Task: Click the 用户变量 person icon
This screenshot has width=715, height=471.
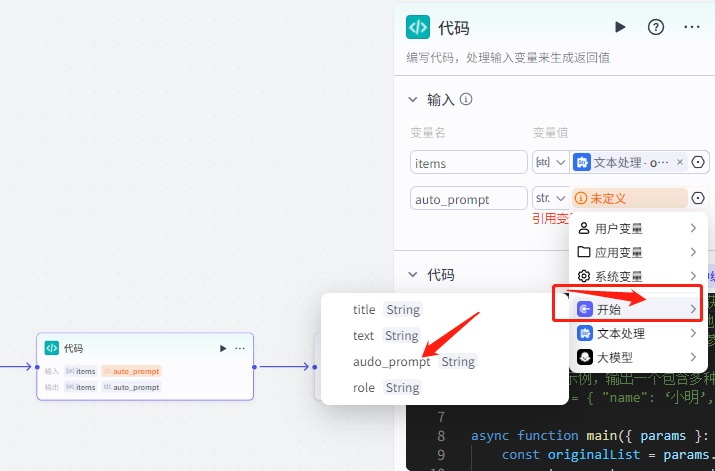Action: click(584, 228)
